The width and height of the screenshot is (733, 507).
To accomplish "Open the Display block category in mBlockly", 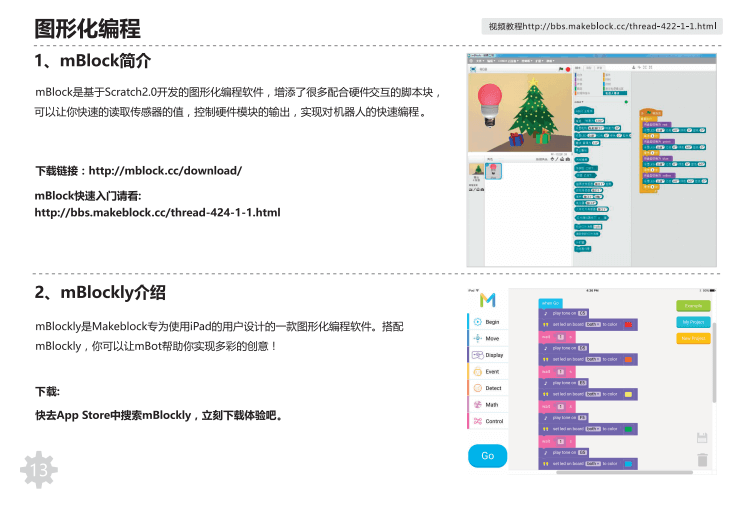I will [x=488, y=355].
